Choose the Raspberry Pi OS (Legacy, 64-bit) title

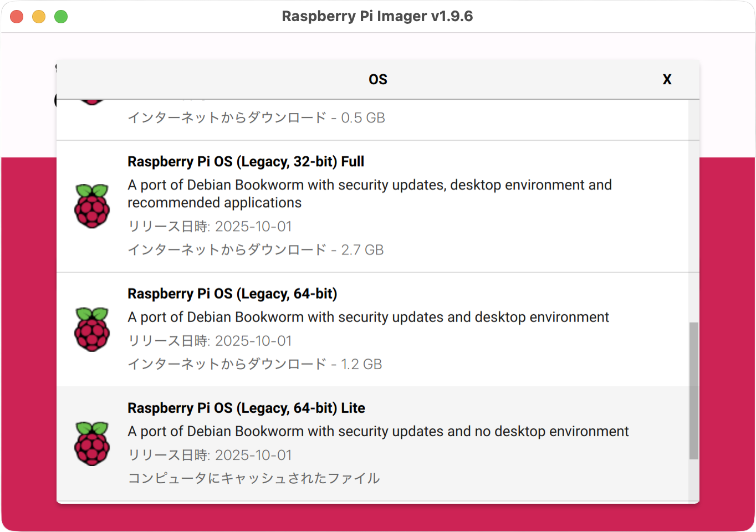232,294
